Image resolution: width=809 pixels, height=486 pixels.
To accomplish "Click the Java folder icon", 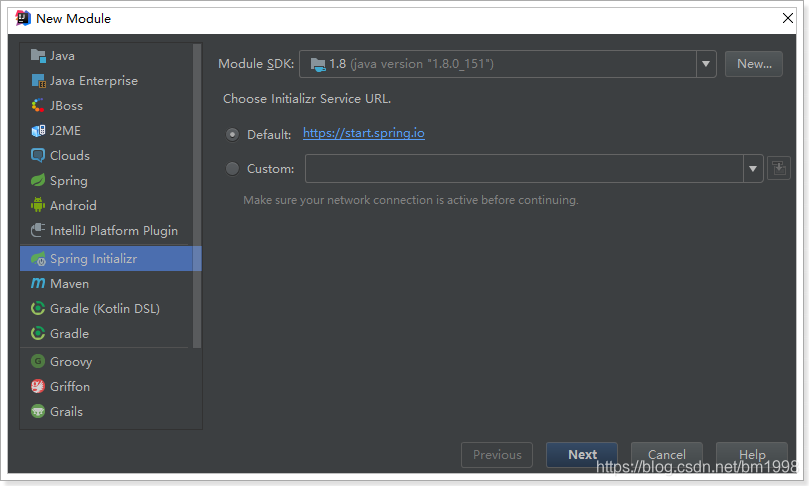I will (38, 55).
